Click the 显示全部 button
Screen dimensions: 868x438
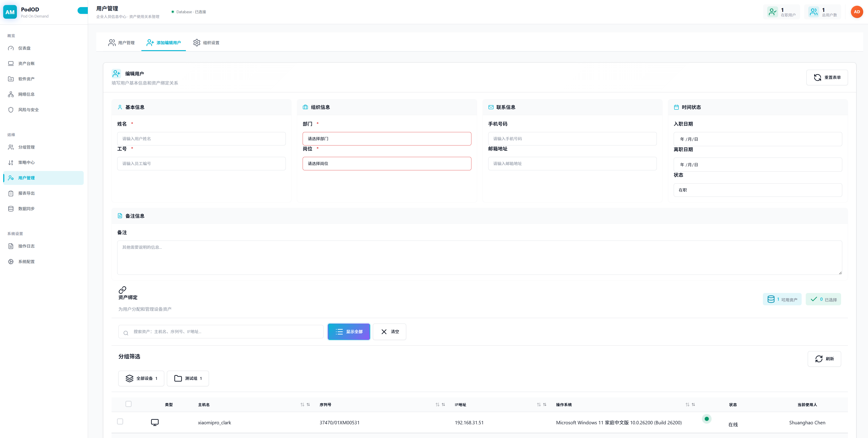pyautogui.click(x=348, y=332)
